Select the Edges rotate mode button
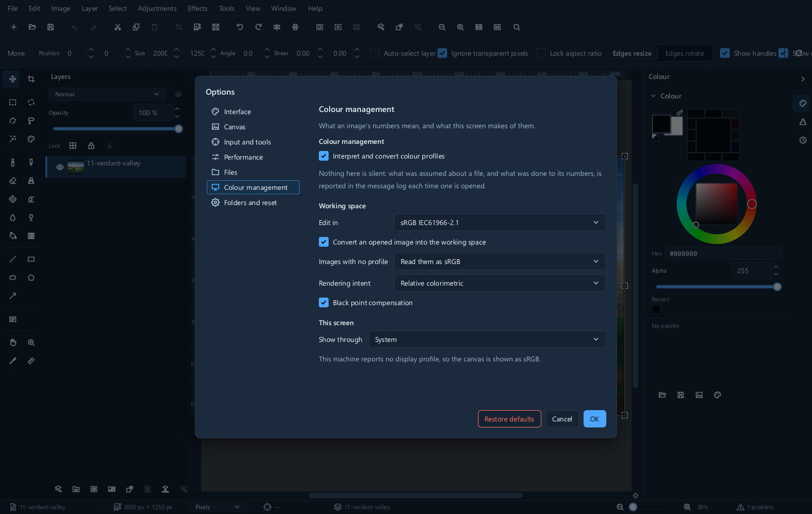This screenshot has height=514, width=812. coord(684,53)
